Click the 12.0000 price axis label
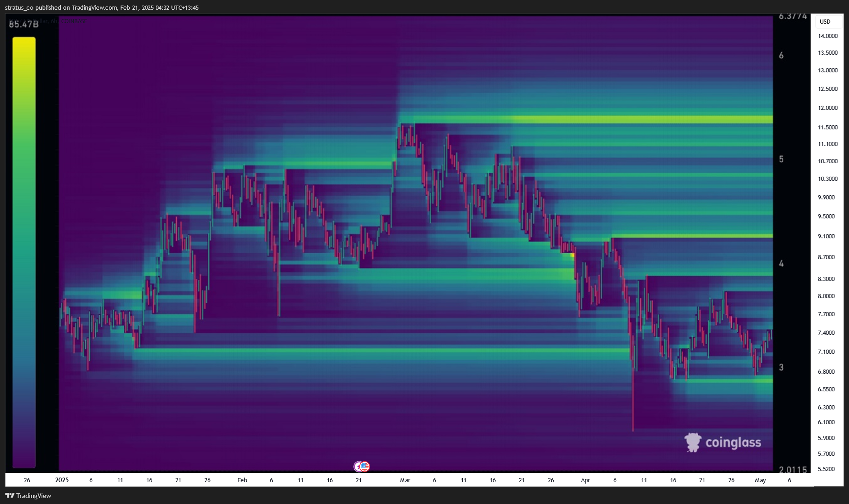The height and width of the screenshot is (504, 849). coord(828,108)
